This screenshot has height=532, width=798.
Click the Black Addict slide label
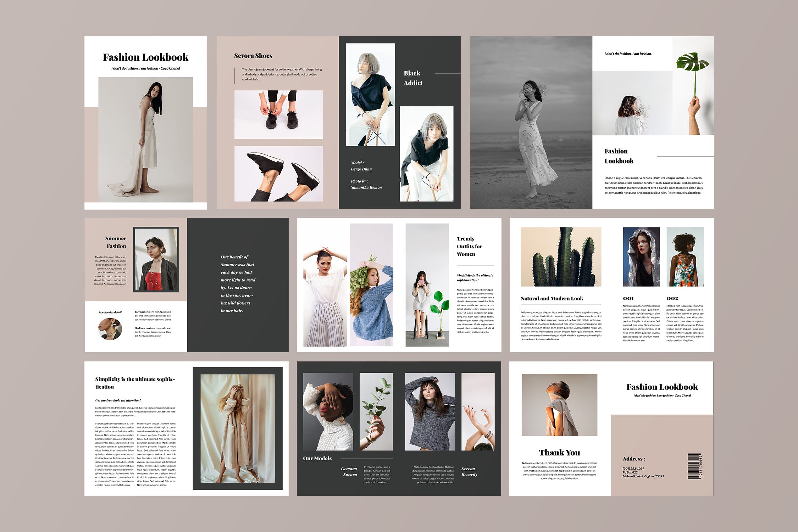(x=414, y=78)
